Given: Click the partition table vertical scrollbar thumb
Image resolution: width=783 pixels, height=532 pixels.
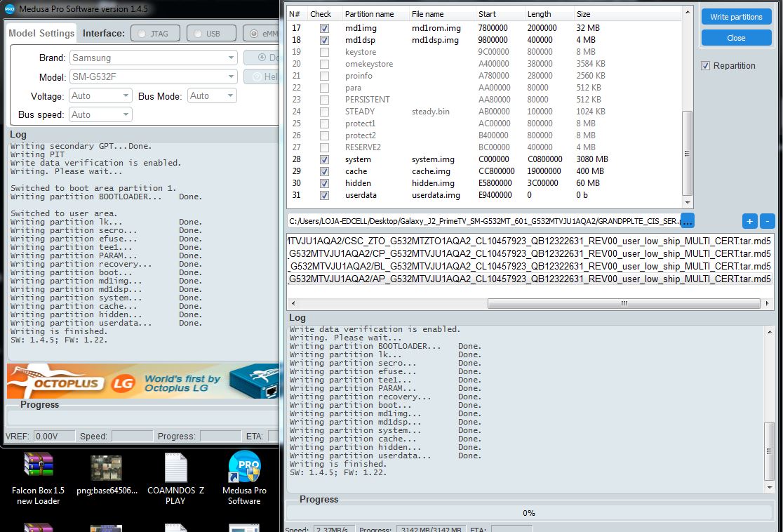Looking at the screenshot, I should 687,154.
